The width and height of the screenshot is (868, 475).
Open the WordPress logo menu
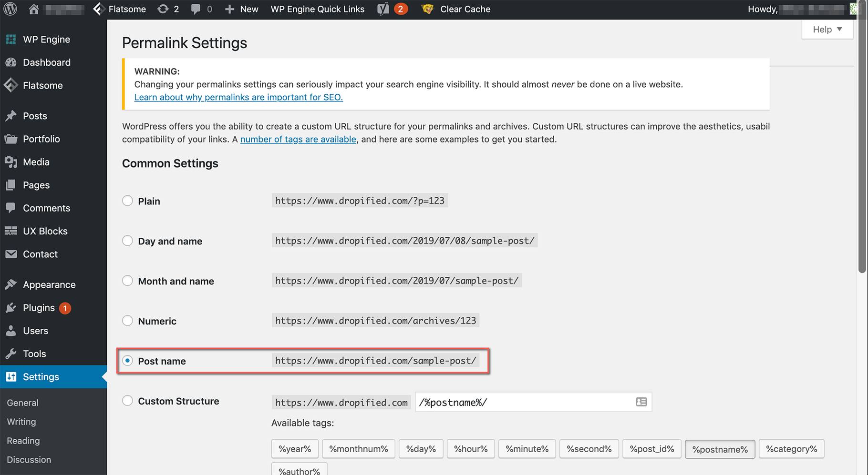point(10,9)
